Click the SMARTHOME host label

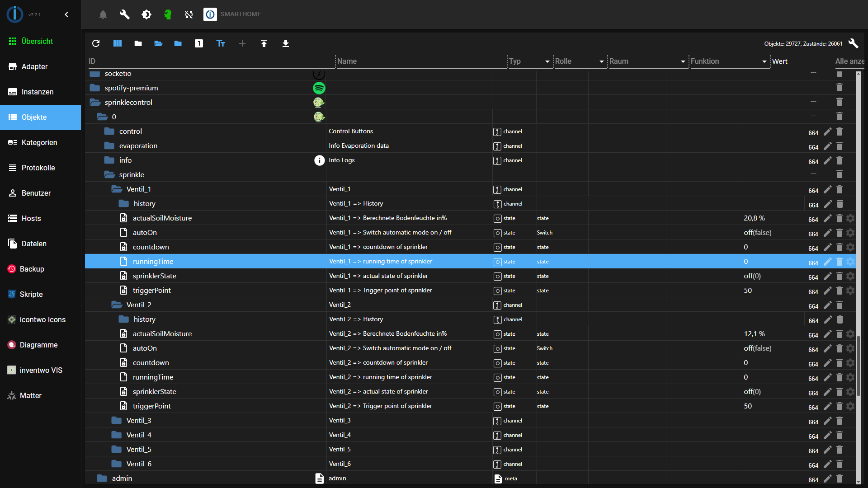pyautogui.click(x=241, y=14)
